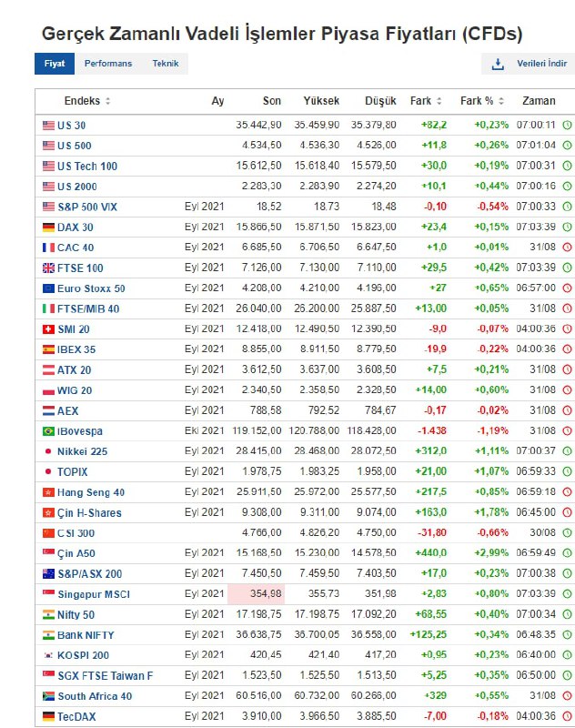Select KOSPI 200 high value 421,40
Image resolution: width=575 pixels, height=728 pixels.
pos(324,655)
